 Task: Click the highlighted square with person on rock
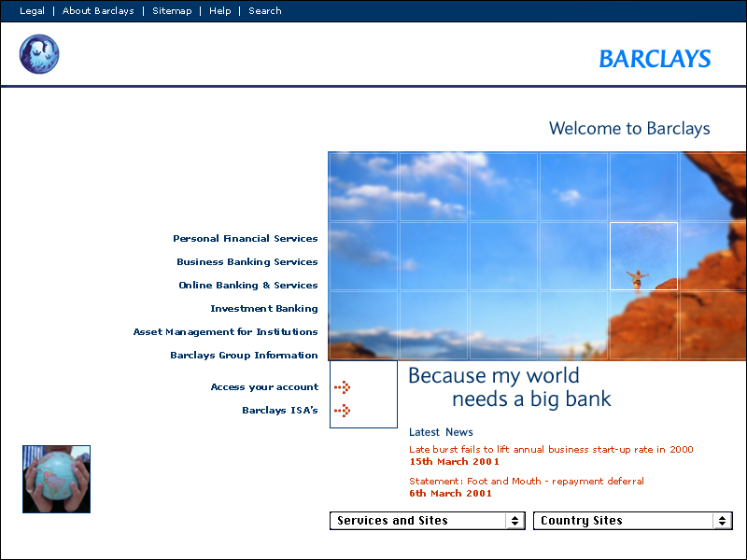(643, 256)
